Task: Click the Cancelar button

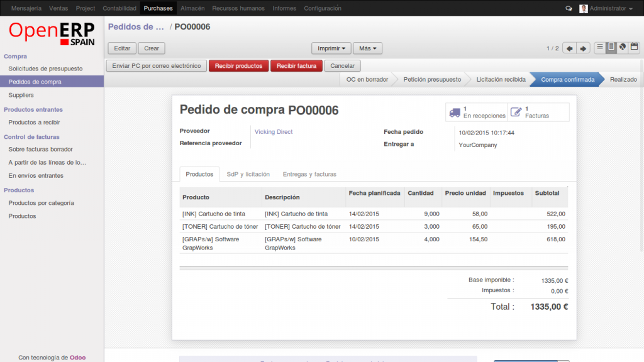Action: 343,65
